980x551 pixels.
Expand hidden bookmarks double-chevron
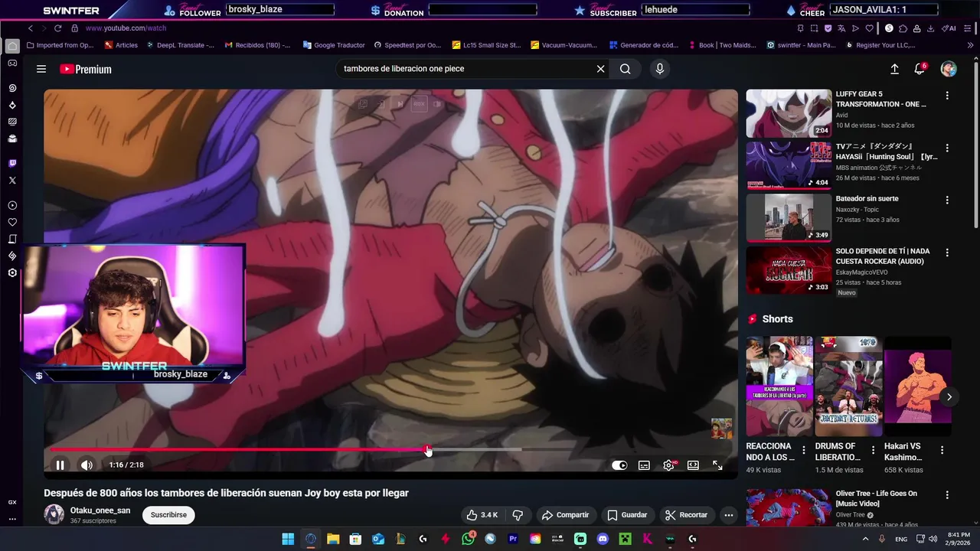click(971, 45)
